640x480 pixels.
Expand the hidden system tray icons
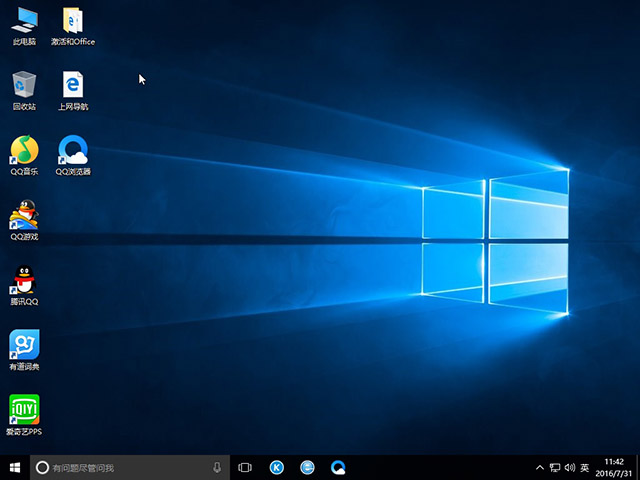click(541, 467)
